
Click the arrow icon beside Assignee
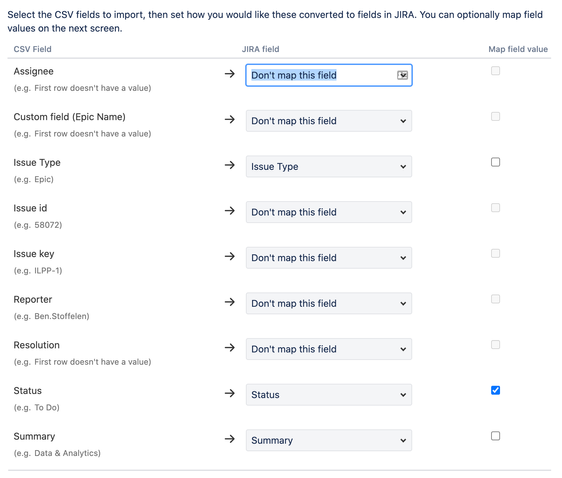230,74
